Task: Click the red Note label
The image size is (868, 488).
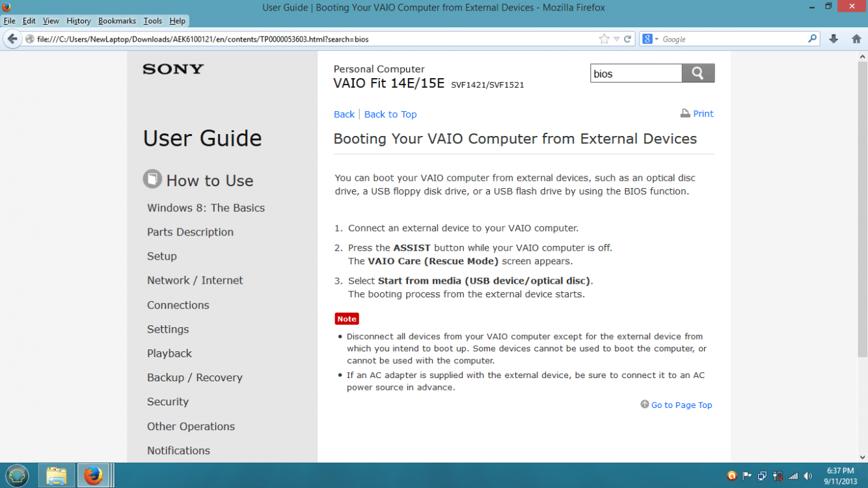Action: (x=347, y=319)
